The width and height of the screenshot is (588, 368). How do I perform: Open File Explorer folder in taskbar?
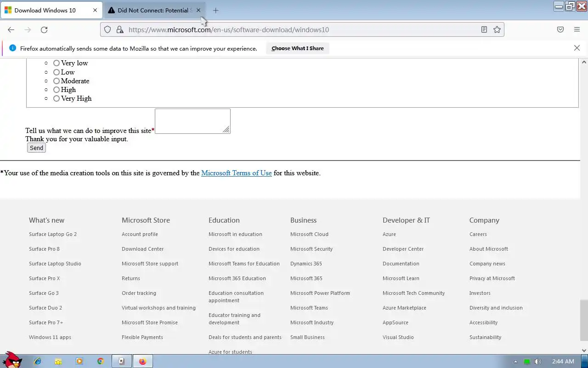[58, 361]
